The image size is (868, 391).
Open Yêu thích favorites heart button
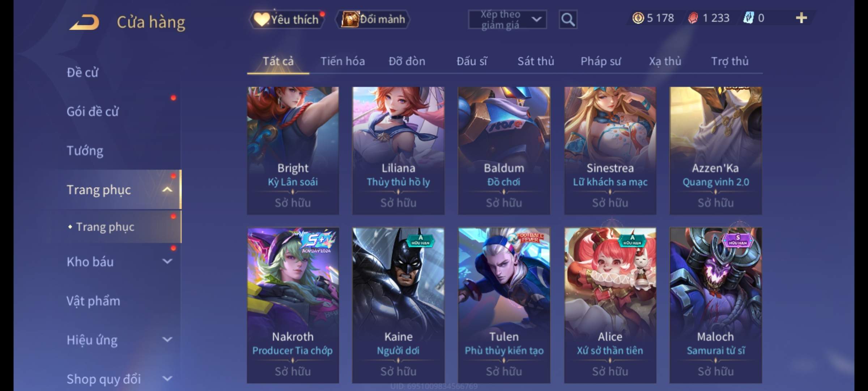(x=287, y=19)
